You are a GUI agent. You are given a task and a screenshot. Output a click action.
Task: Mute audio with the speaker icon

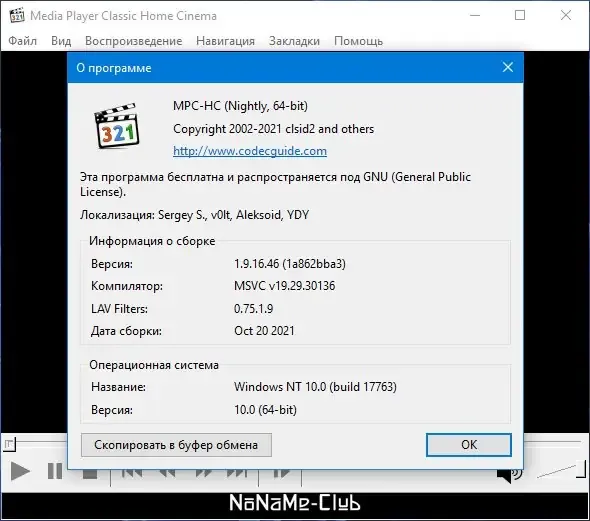tap(509, 475)
